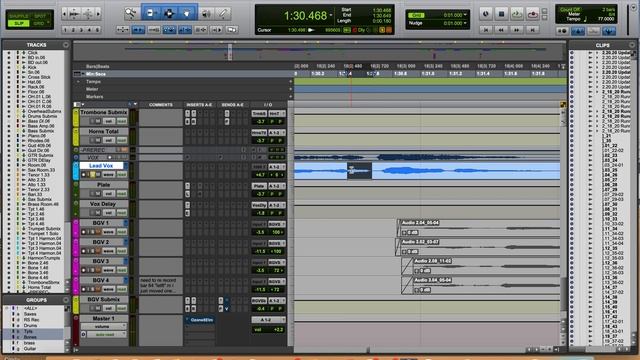Enable SPOT edit mode

40,16
